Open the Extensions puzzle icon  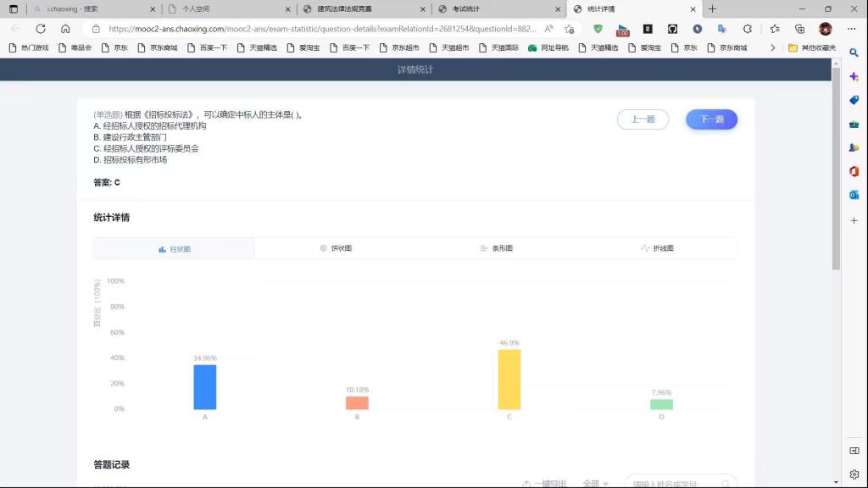pos(747,28)
